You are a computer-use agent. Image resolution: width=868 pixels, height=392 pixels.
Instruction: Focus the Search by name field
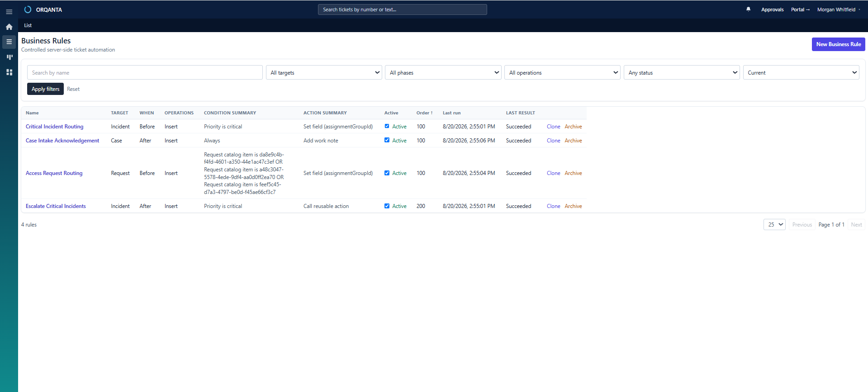[145, 72]
